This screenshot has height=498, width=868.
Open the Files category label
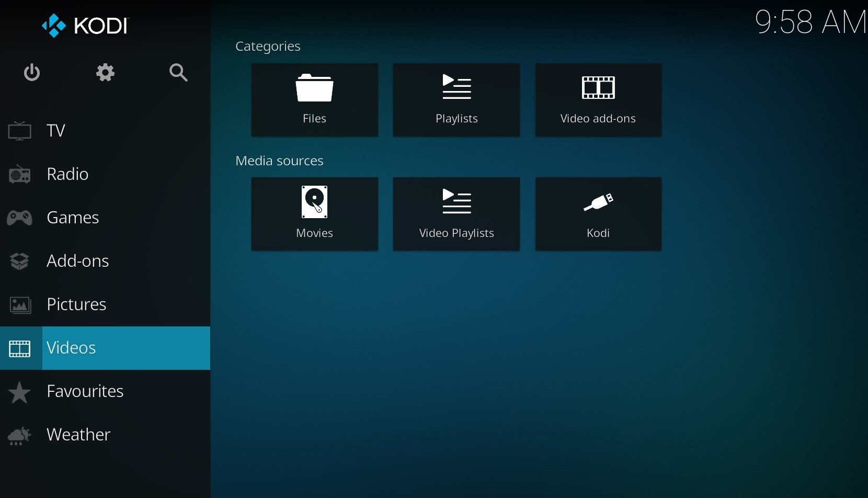[314, 119]
